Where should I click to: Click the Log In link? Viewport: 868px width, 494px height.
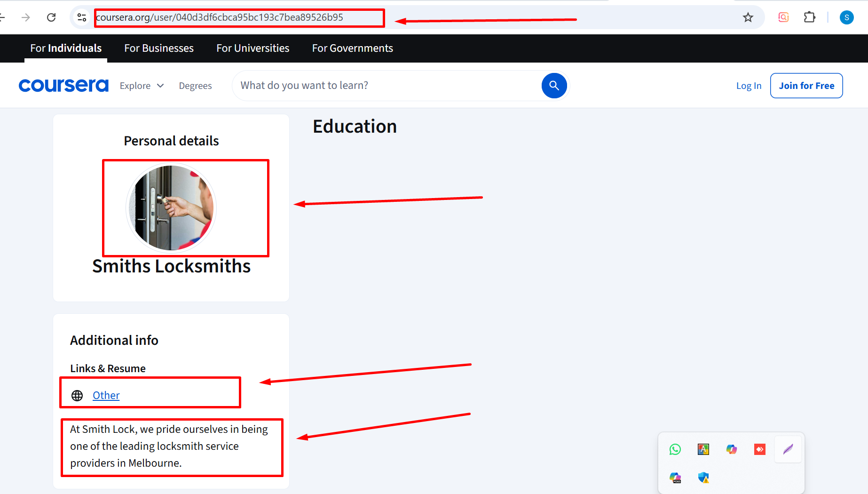[x=749, y=86]
